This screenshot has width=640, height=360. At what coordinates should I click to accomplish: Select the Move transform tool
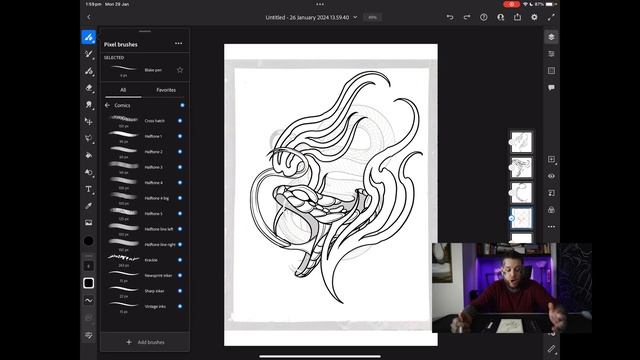tap(89, 121)
